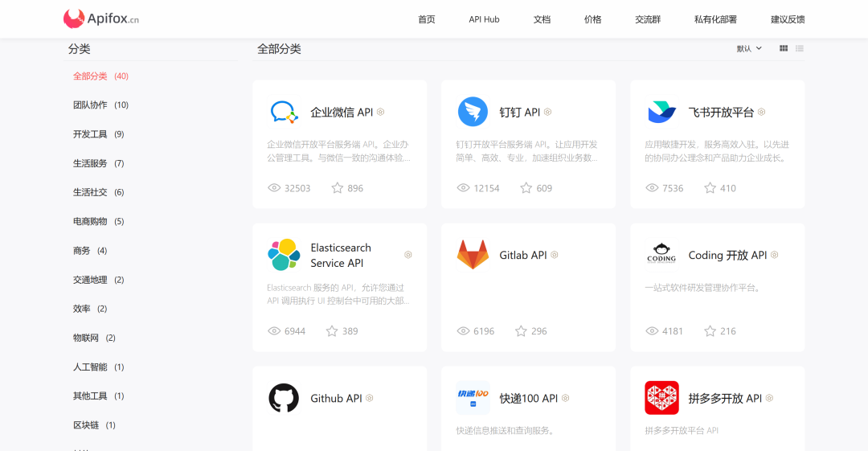
Task: Open Elasticsearch Service API title
Action: click(x=341, y=256)
